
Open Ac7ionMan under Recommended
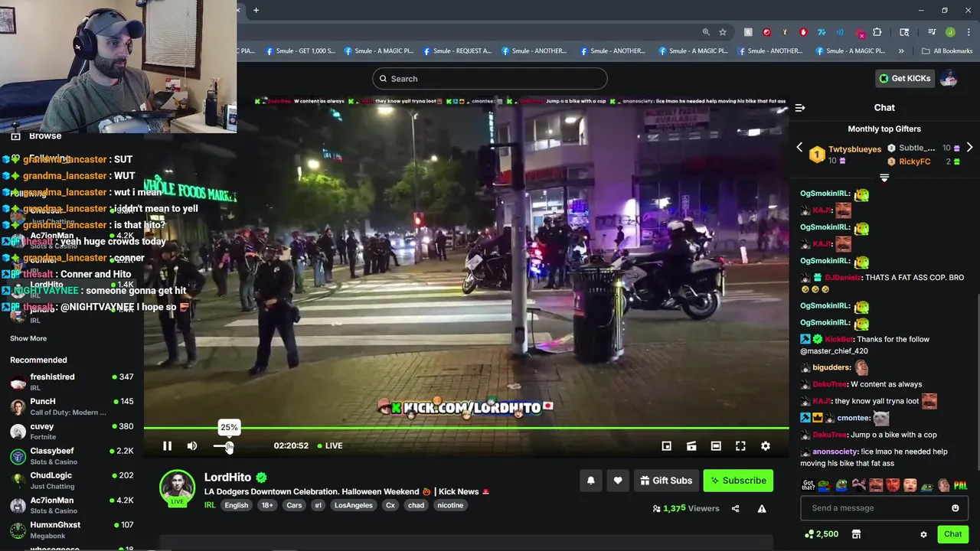(71, 505)
